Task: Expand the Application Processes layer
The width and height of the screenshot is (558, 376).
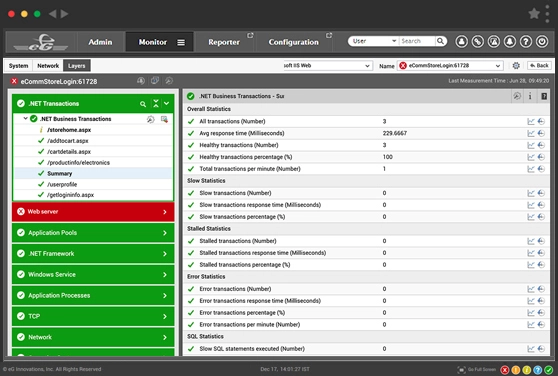Action: (93, 296)
